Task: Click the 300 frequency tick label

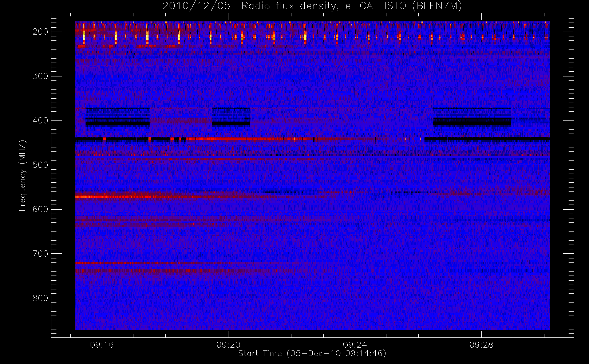Action: [40, 76]
